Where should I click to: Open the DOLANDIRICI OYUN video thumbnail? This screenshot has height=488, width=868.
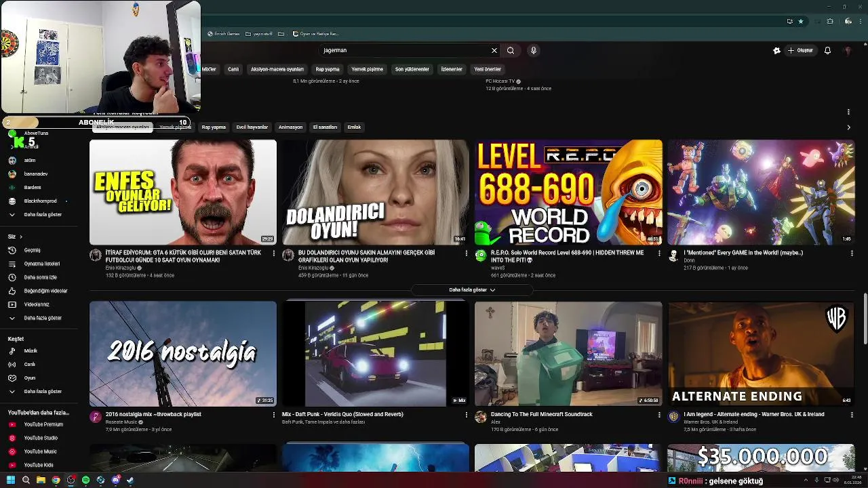coord(376,192)
